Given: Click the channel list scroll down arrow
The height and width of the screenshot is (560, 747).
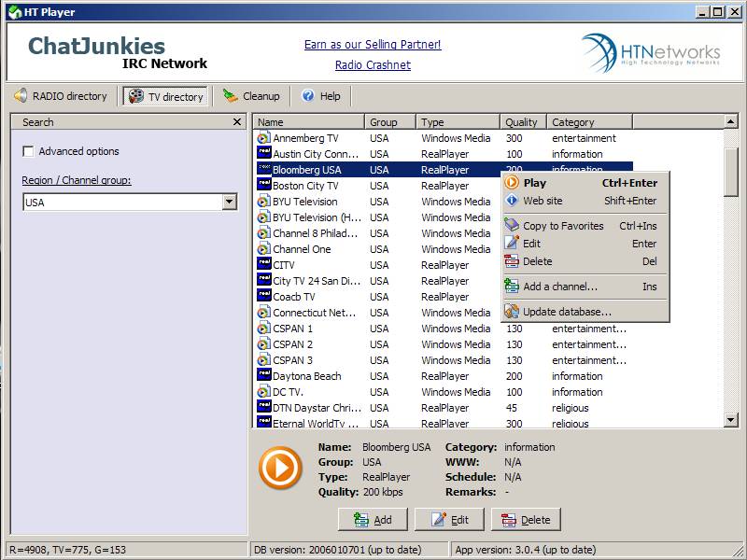Looking at the screenshot, I should coord(730,419).
